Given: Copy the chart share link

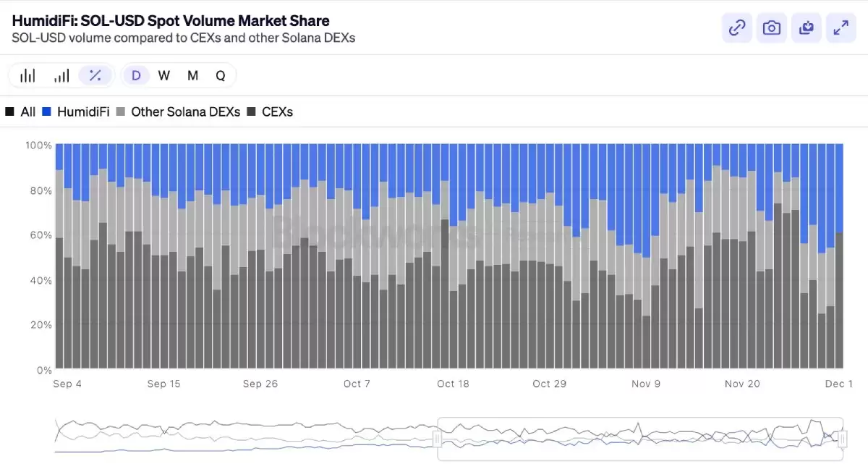Looking at the screenshot, I should click(736, 28).
